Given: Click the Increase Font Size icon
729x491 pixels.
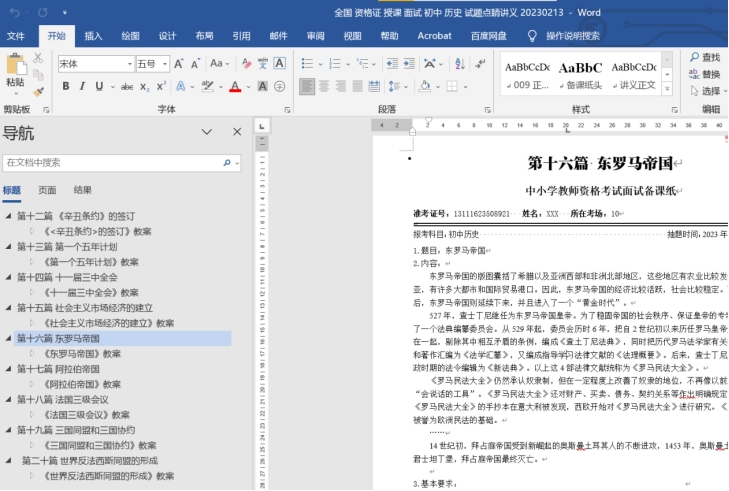Looking at the screenshot, I should 179,64.
